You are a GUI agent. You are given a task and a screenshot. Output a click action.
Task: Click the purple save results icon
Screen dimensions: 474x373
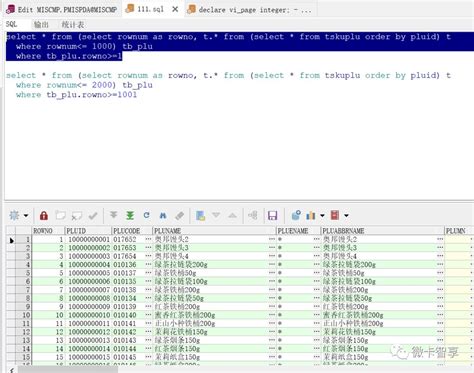(272, 216)
